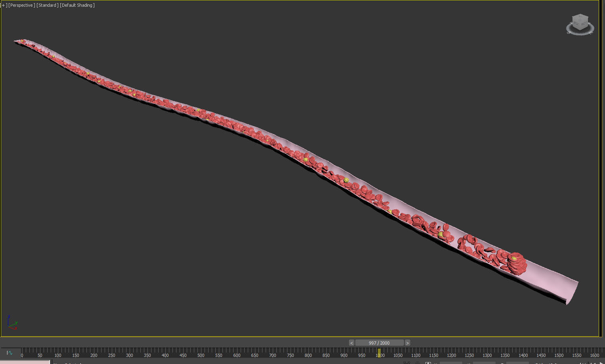Select the large red cell cluster near the tube end
The width and height of the screenshot is (605, 364).
tap(517, 263)
